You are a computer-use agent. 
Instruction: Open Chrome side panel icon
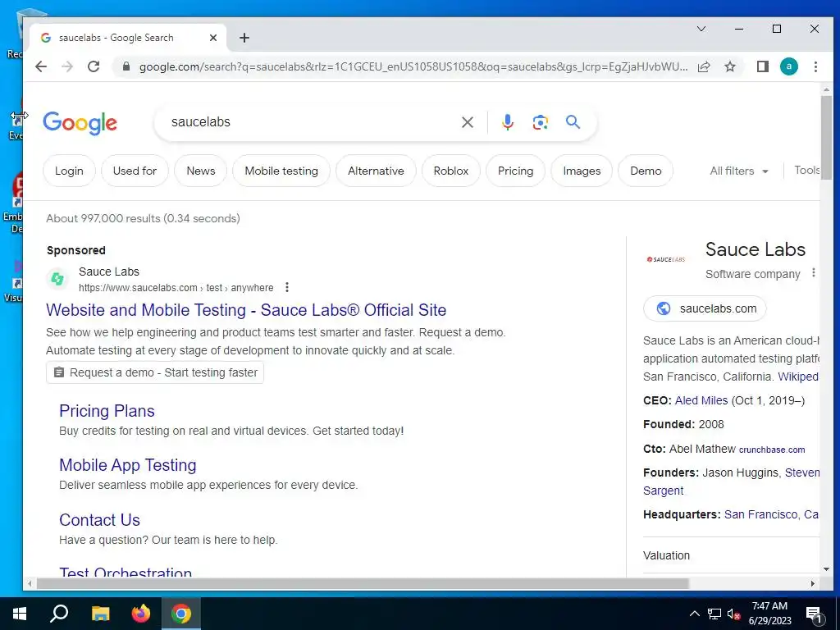[762, 66]
